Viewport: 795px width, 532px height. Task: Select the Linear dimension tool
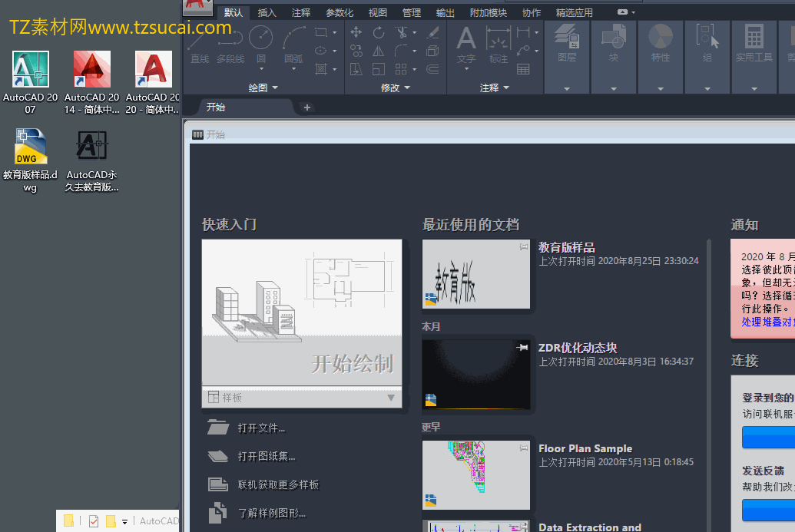point(523,32)
